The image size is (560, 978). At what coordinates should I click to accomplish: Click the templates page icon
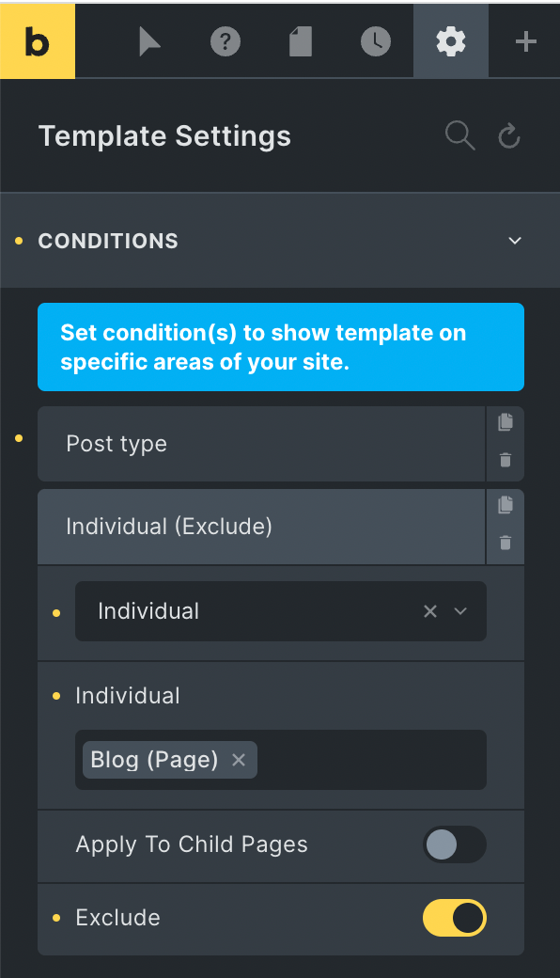pos(300,40)
